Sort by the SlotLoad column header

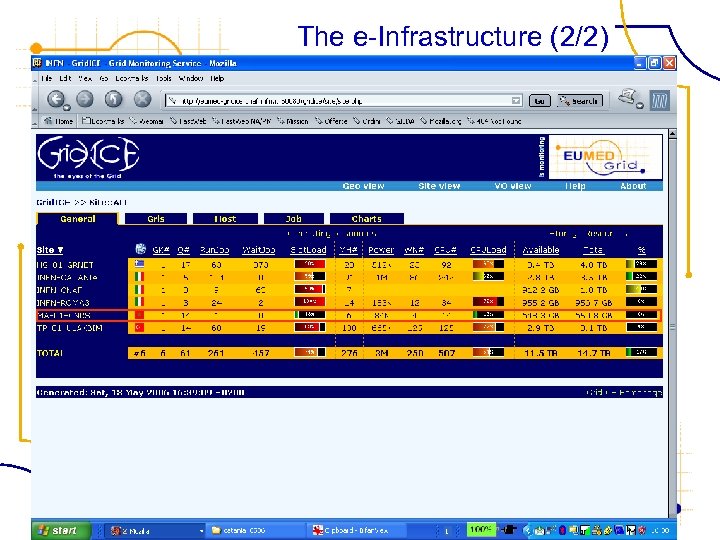308,250
